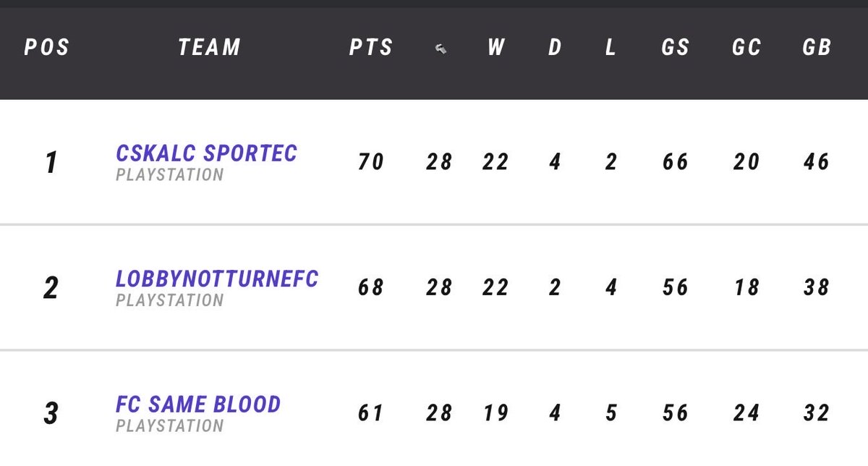The height and width of the screenshot is (466, 868).
Task: Sort by the TEAM column header
Action: click(209, 48)
